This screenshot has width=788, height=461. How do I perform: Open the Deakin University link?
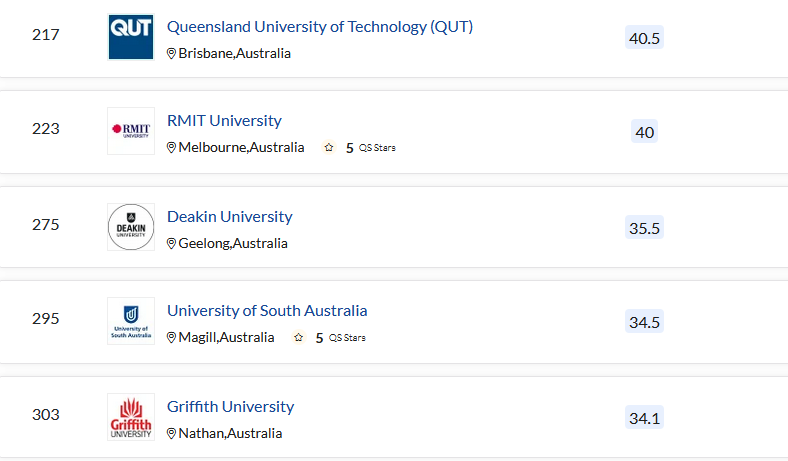pos(229,217)
